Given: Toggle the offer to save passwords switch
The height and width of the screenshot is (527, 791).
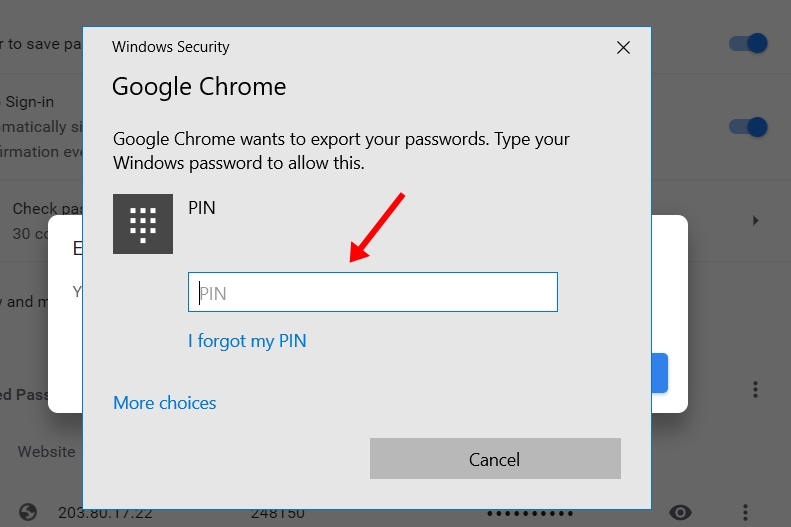Looking at the screenshot, I should point(748,43).
